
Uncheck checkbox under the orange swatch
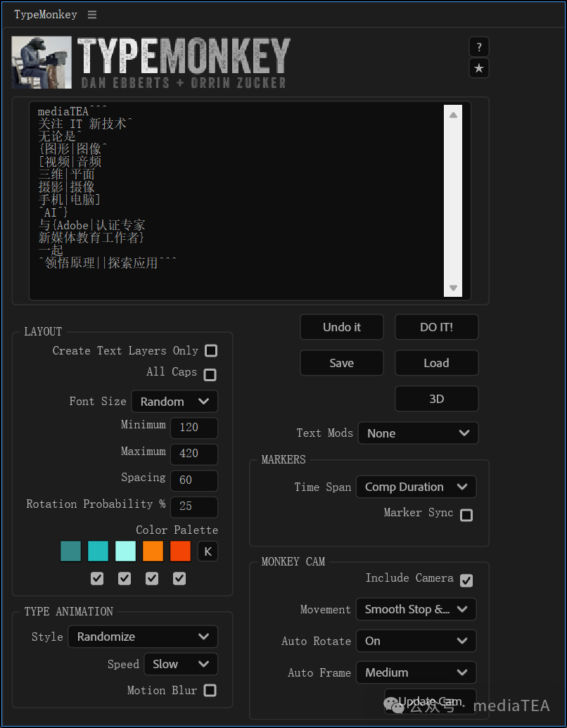click(x=152, y=578)
